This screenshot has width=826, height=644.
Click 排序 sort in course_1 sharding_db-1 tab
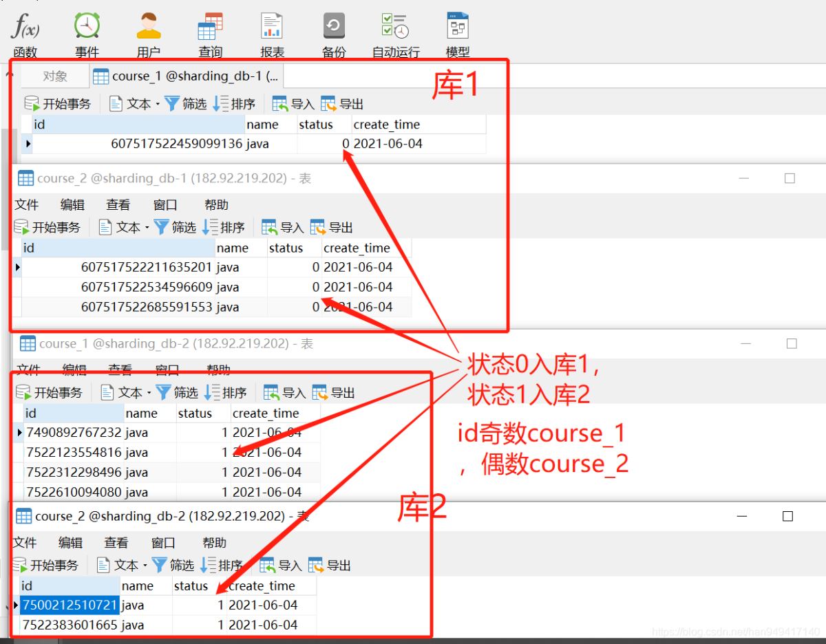pyautogui.click(x=234, y=104)
